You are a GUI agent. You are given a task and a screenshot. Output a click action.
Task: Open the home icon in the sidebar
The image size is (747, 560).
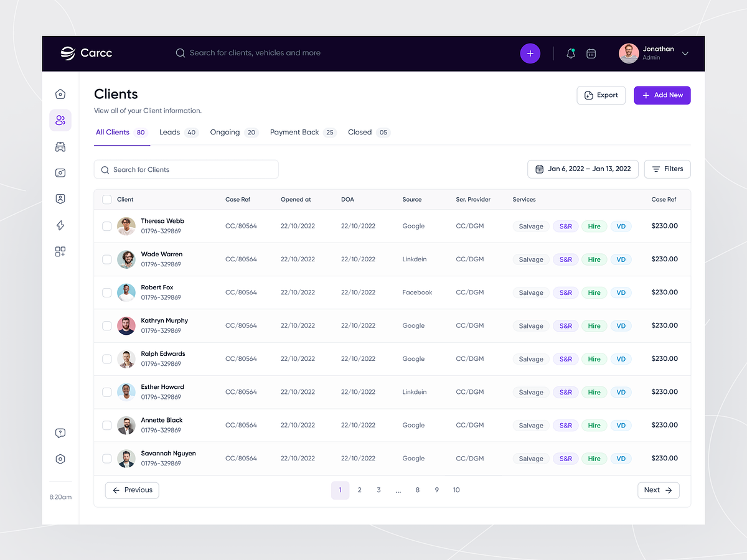[x=60, y=94]
